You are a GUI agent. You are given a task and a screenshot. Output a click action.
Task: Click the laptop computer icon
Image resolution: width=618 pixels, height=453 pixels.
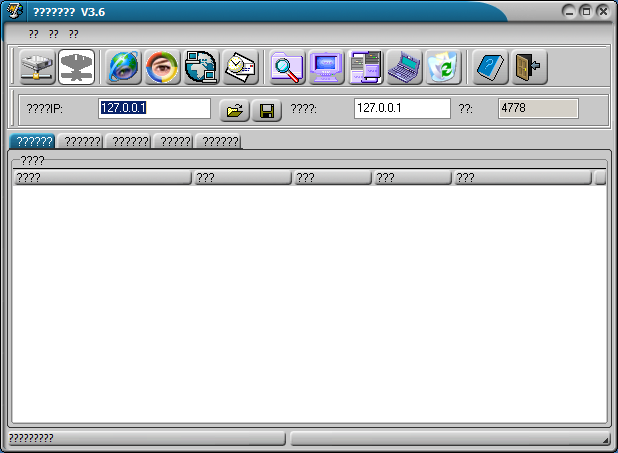point(404,67)
